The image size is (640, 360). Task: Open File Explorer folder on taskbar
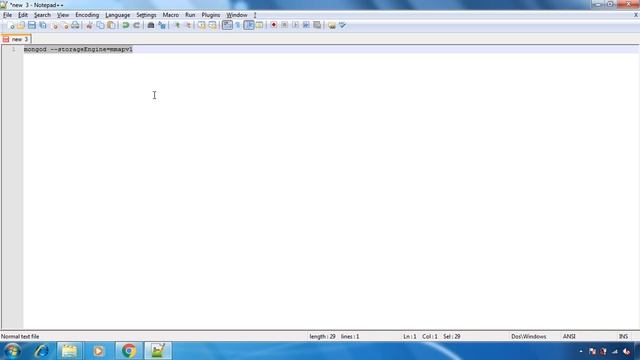point(69,351)
